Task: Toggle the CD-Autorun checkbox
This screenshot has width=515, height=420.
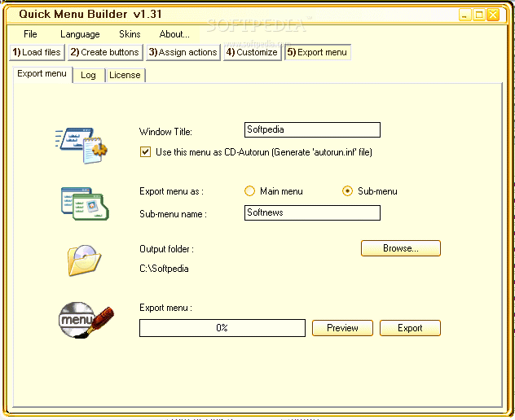Action: pos(145,152)
